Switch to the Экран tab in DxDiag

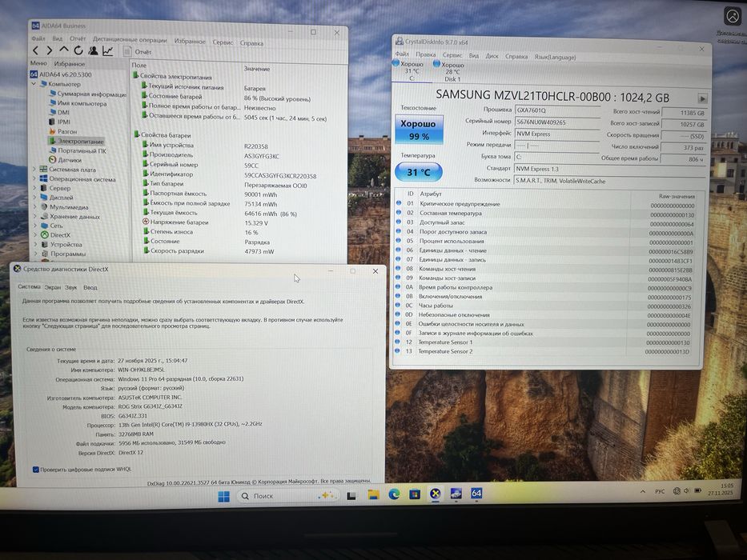point(53,288)
